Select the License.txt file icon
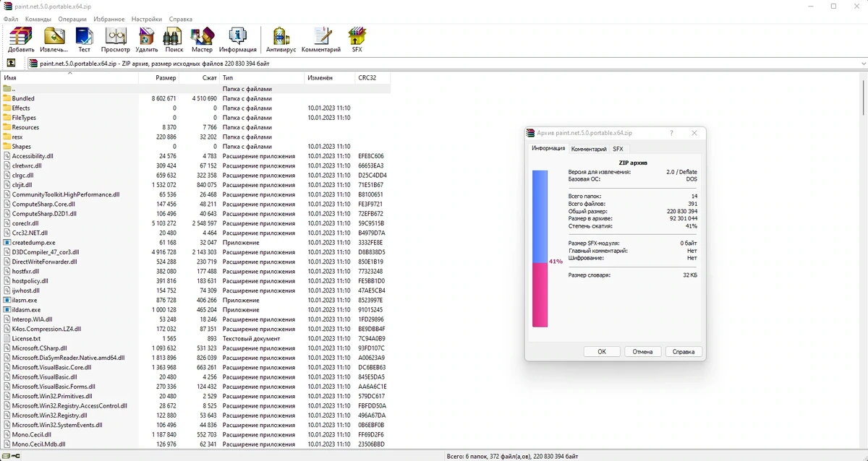Viewport: 868px width, 461px height. click(x=7, y=338)
